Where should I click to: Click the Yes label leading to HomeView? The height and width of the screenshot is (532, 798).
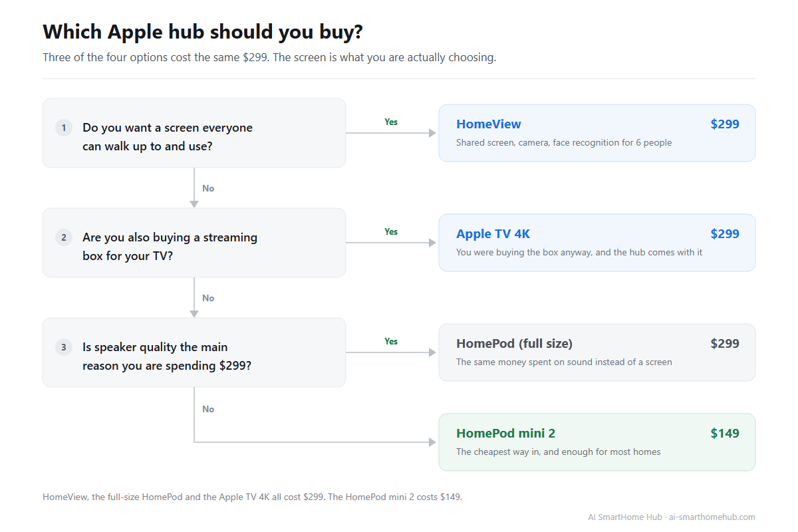[391, 122]
